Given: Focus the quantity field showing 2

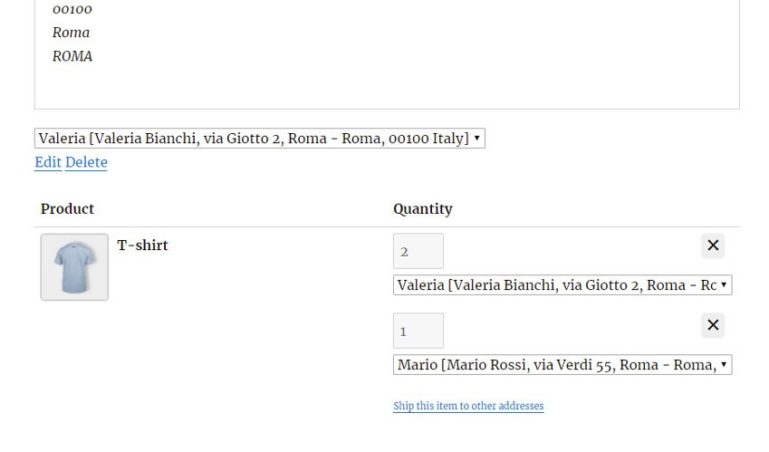Looking at the screenshot, I should pos(418,251).
